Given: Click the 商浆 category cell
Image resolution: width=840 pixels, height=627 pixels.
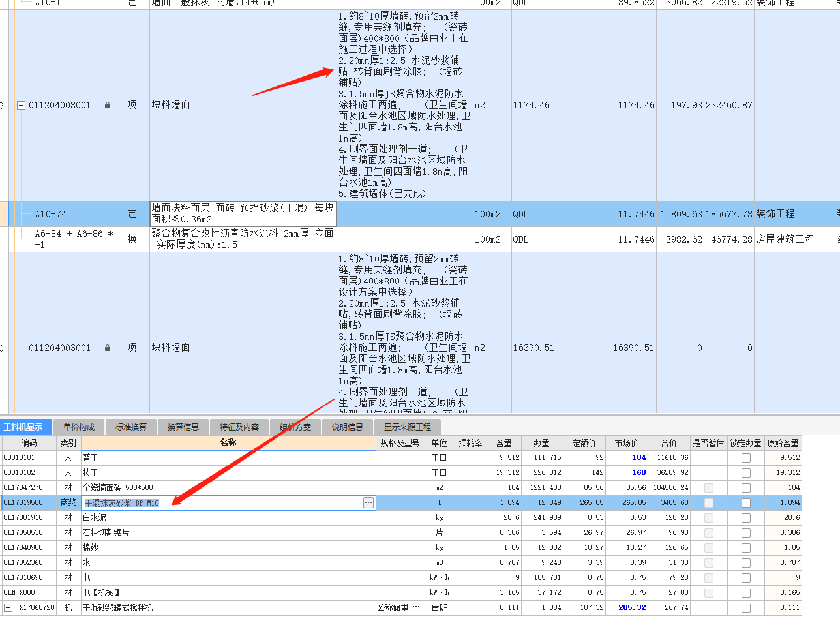Looking at the screenshot, I should point(68,503).
